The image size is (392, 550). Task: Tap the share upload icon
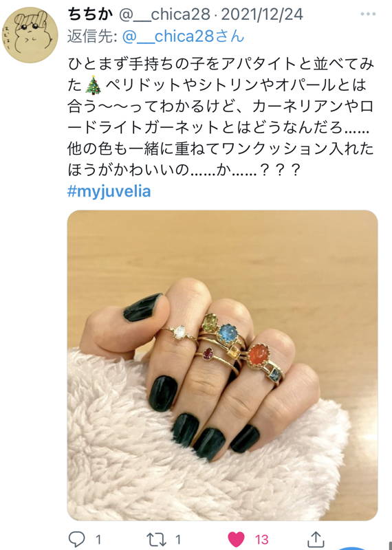coord(316,539)
